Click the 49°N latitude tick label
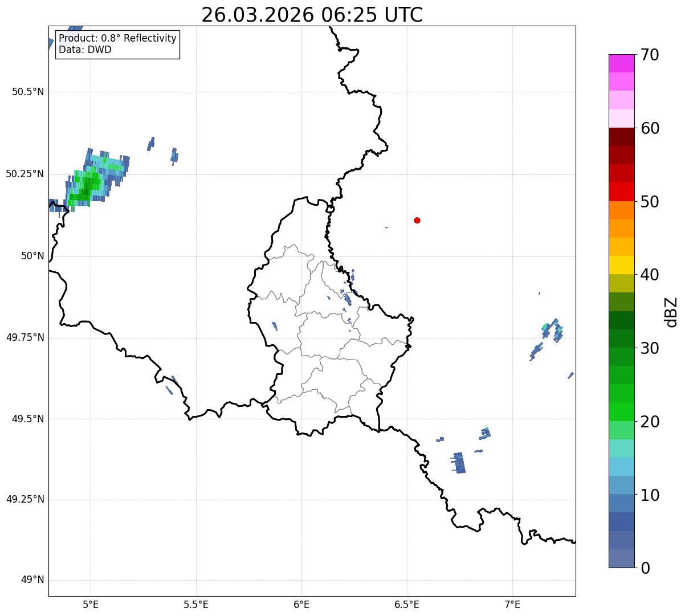The image size is (685, 616). tap(32, 580)
